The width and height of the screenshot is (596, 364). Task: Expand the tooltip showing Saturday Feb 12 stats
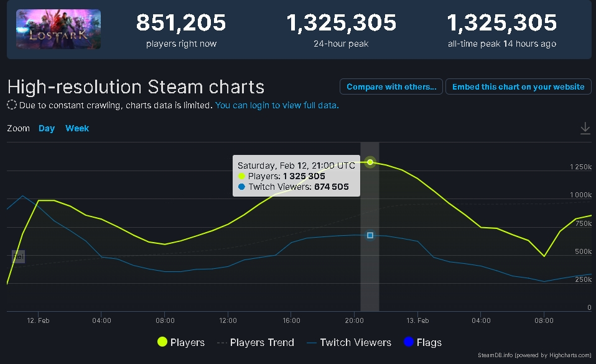[x=296, y=176]
